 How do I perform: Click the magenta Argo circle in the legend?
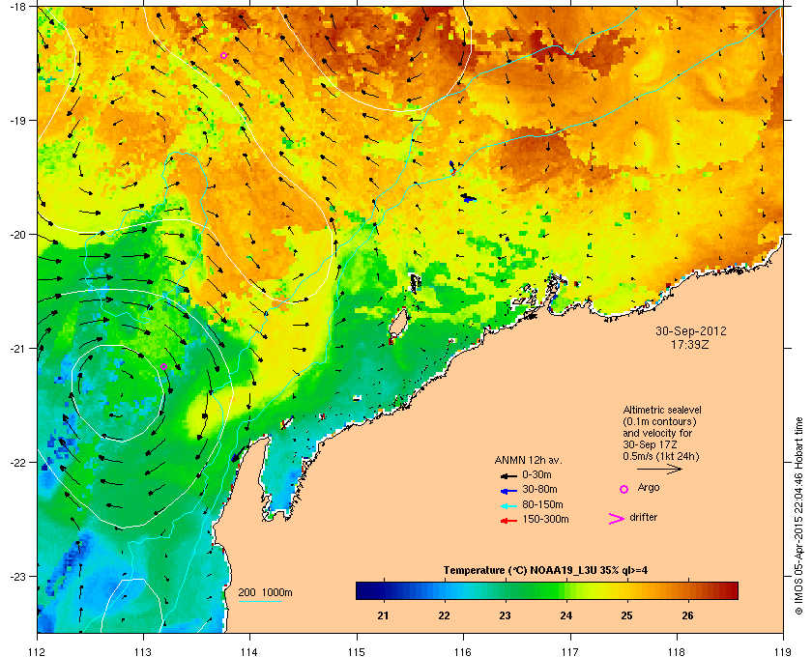coord(624,489)
